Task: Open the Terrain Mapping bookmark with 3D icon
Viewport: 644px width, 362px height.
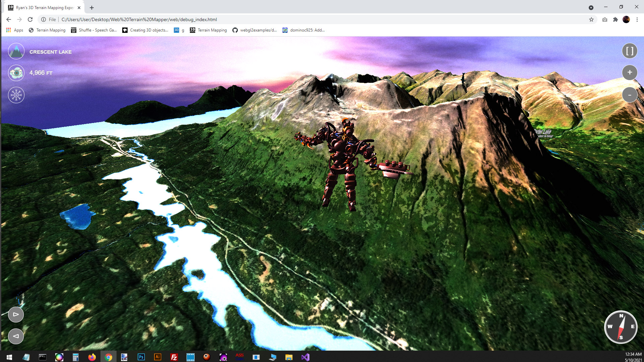Action: [208, 30]
